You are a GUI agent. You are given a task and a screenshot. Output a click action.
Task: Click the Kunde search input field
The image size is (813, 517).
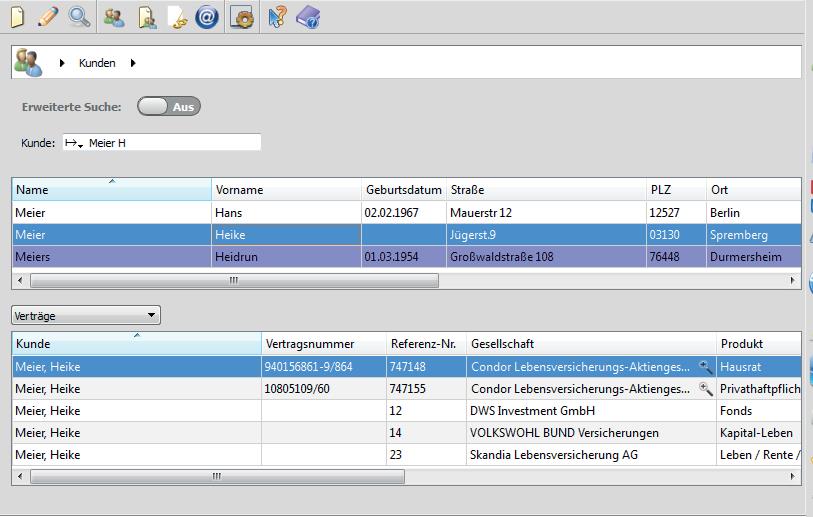pos(162,143)
